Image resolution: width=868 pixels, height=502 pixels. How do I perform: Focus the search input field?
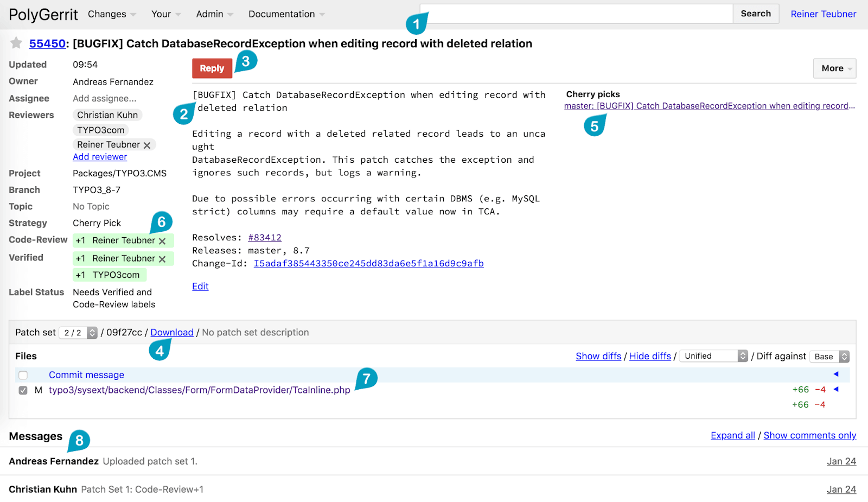point(577,14)
